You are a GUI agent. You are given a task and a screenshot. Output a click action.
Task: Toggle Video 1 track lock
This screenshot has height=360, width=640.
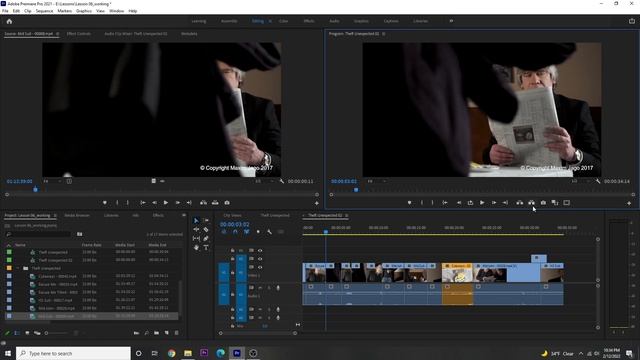[232, 272]
